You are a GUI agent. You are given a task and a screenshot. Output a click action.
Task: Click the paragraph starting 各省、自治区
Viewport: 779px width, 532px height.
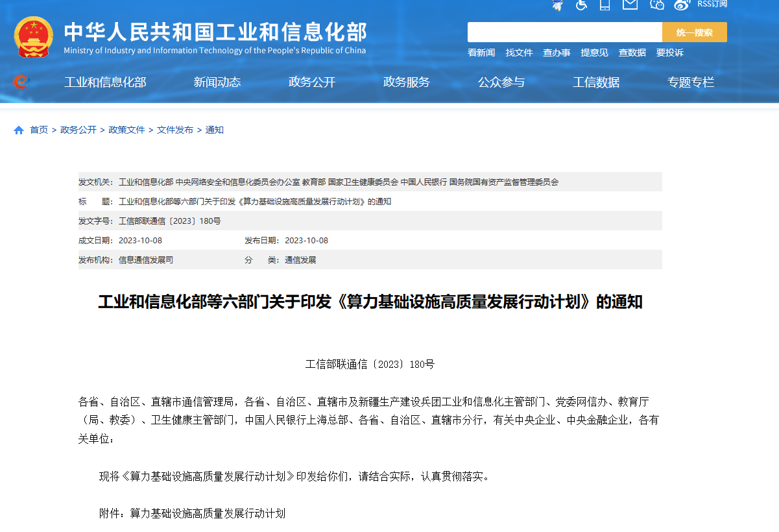click(370, 420)
